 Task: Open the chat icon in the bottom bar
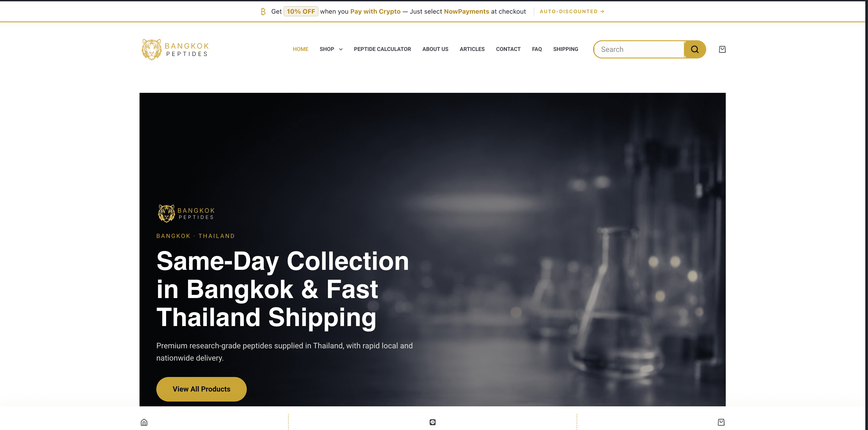click(433, 422)
